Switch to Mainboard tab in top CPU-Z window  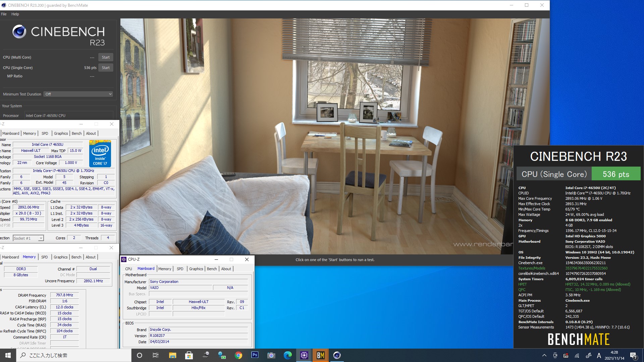(11, 133)
